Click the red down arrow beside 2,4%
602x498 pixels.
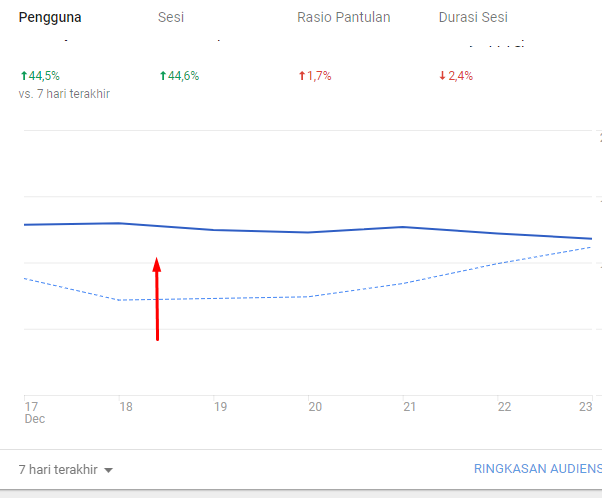coord(443,75)
